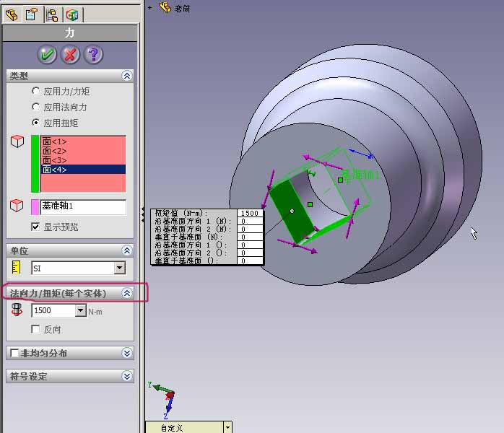Screen dimensions: 504x433
Task: Expand the 套筒 tree node plus sign
Action: pos(149,7)
